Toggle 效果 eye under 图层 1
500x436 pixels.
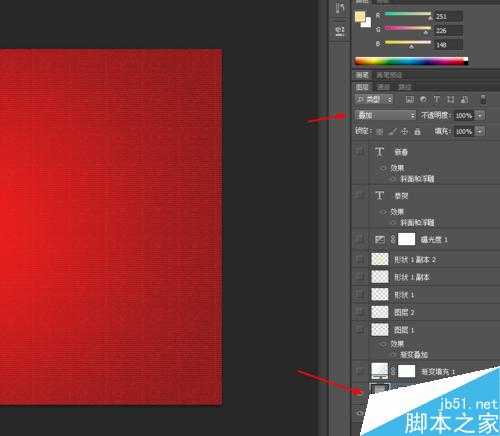pyautogui.click(x=383, y=344)
